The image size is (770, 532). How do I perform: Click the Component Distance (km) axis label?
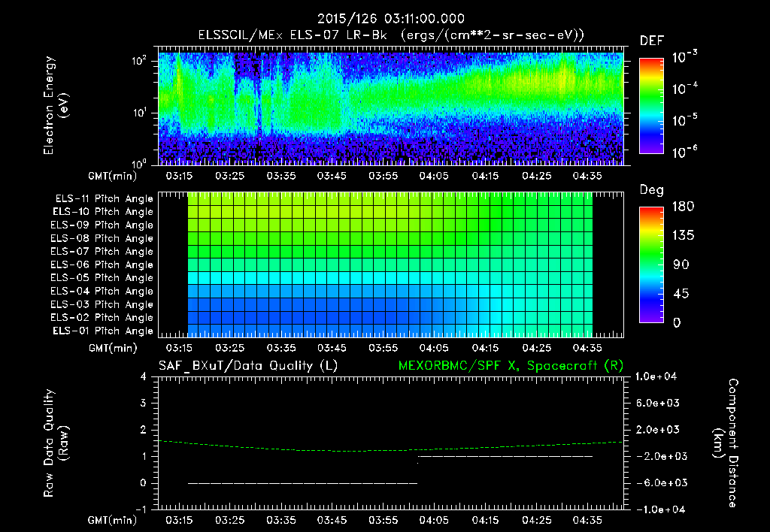click(x=726, y=443)
